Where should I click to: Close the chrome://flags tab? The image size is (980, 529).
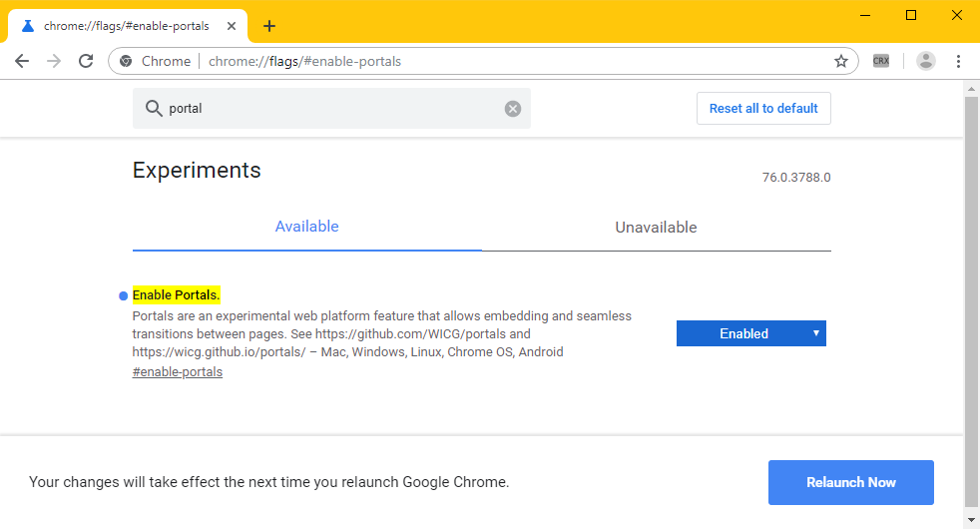(233, 26)
